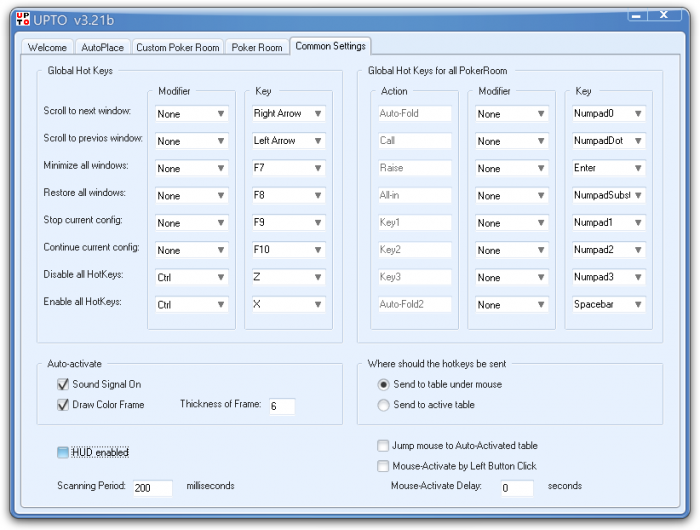Image resolution: width=700 pixels, height=530 pixels.
Task: Open Ctrl modifier dropdown for Disable all HotKeys
Action: pos(192,277)
